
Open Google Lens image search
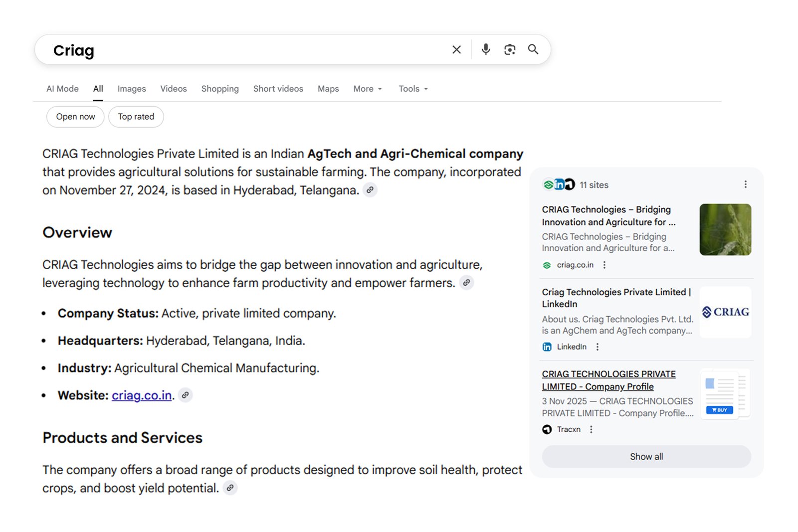tap(509, 49)
